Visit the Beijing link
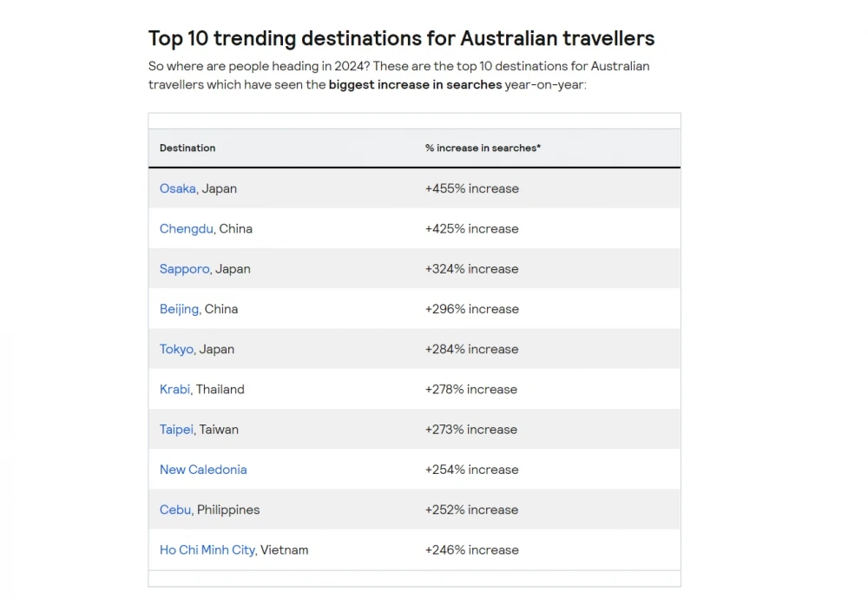The height and width of the screenshot is (599, 868). (x=179, y=309)
